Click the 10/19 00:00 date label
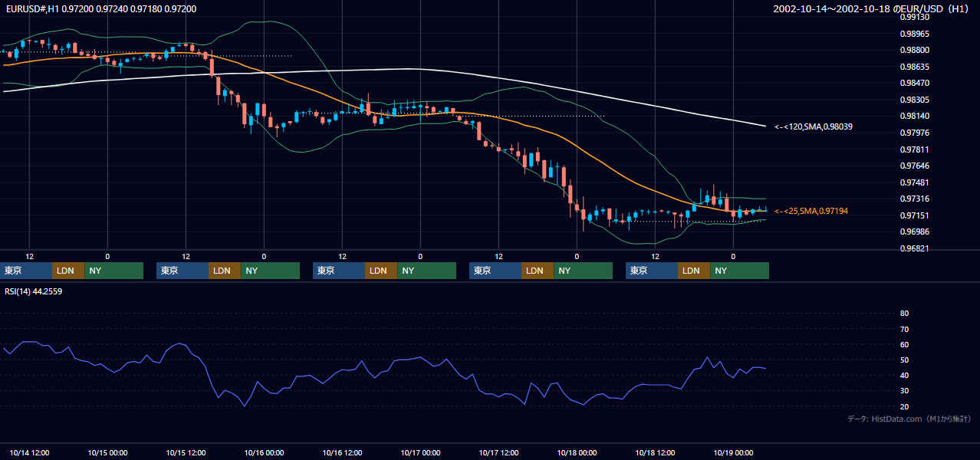The width and height of the screenshot is (980, 460). (x=733, y=453)
